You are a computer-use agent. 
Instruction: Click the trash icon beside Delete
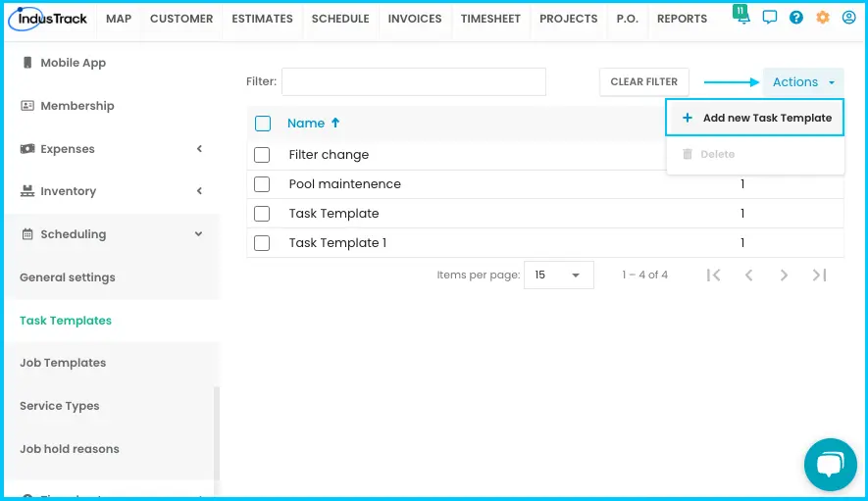[x=687, y=155]
